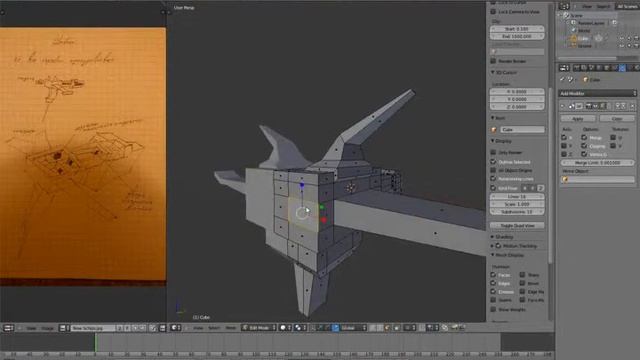Enable Show Weights checkbox
640x360 pixels.
pos(493,309)
